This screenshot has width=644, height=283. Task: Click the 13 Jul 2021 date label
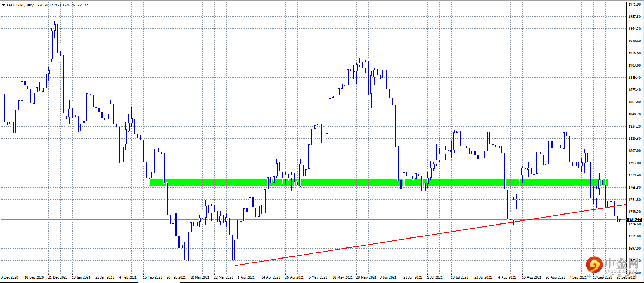[459, 277]
